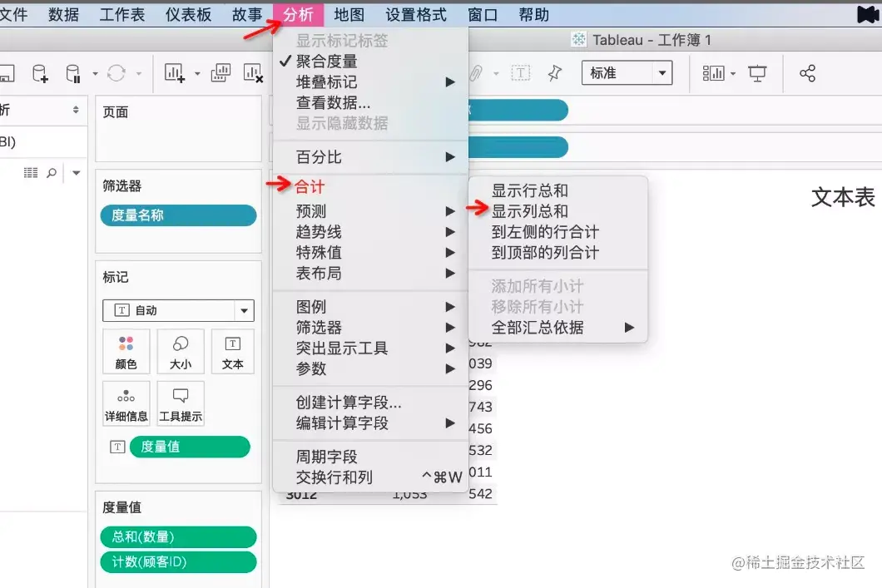
Task: Select 到顶部的列合计 option
Action: (x=558, y=253)
